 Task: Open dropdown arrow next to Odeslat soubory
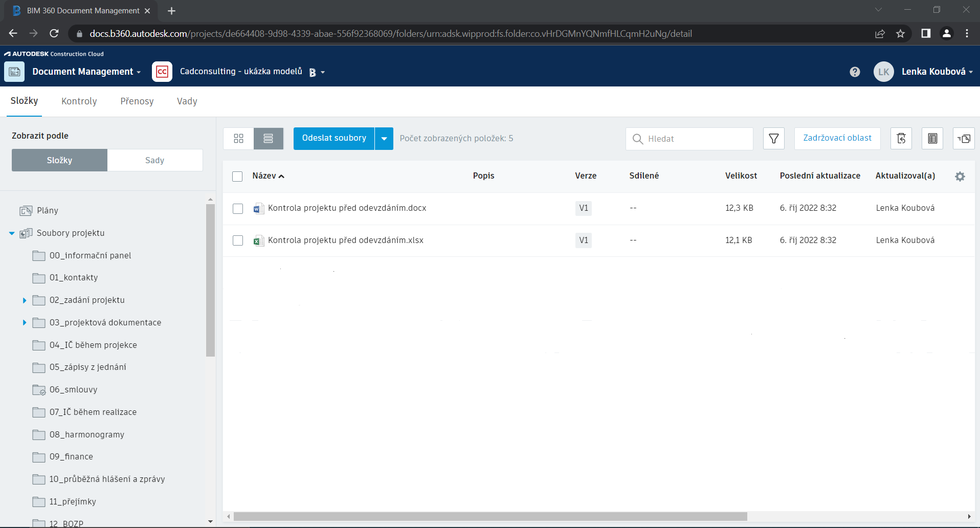[x=384, y=139]
